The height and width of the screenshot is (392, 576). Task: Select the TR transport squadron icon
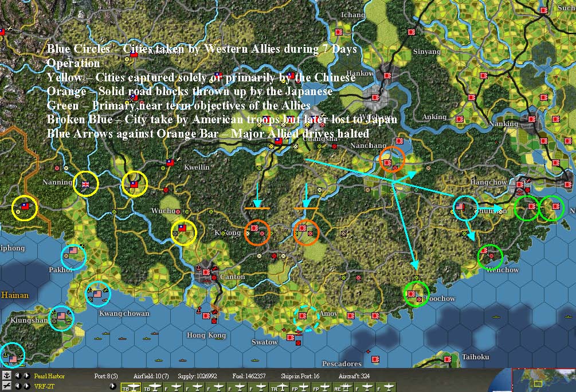(280, 387)
